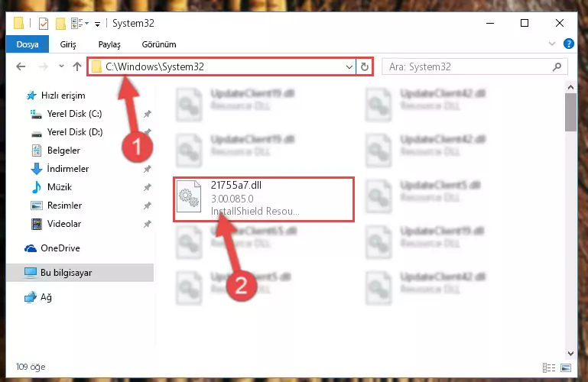The image size is (588, 382).
Task: Open the Dosya menu tab
Action: click(28, 44)
